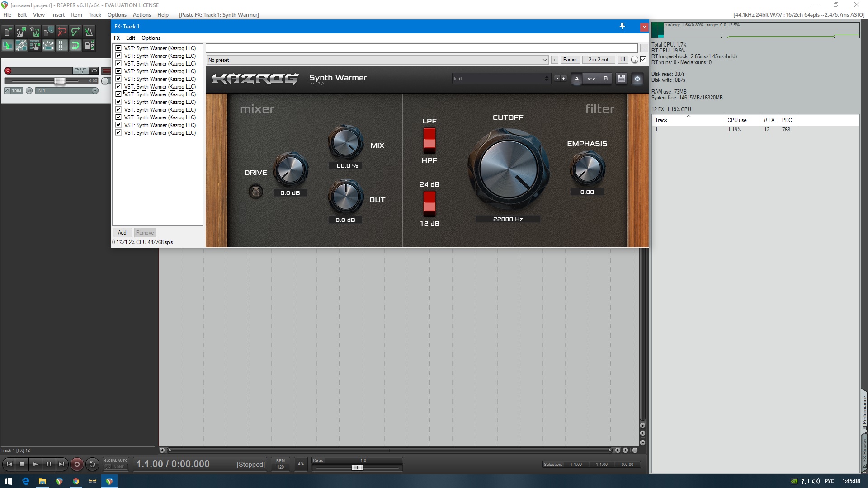Click the Remove button to delete plugin
This screenshot has height=488, width=868.
pos(145,232)
